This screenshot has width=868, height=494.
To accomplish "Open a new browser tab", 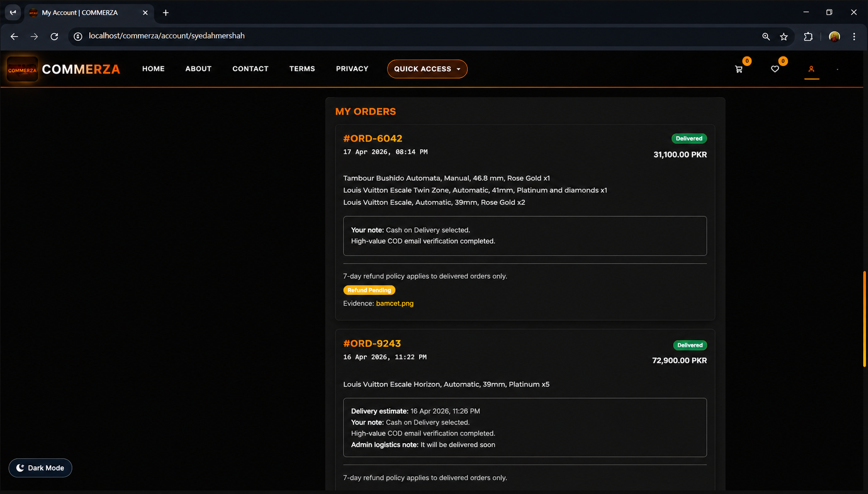I will click(165, 13).
